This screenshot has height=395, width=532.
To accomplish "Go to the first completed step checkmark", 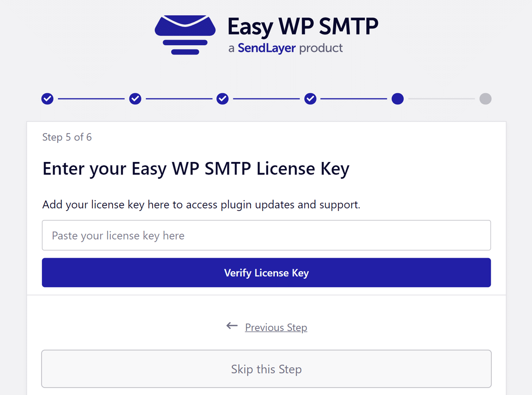I will 47,99.
